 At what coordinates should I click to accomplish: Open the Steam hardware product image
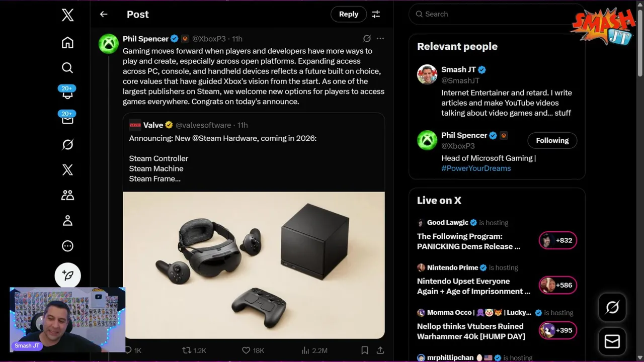click(254, 265)
